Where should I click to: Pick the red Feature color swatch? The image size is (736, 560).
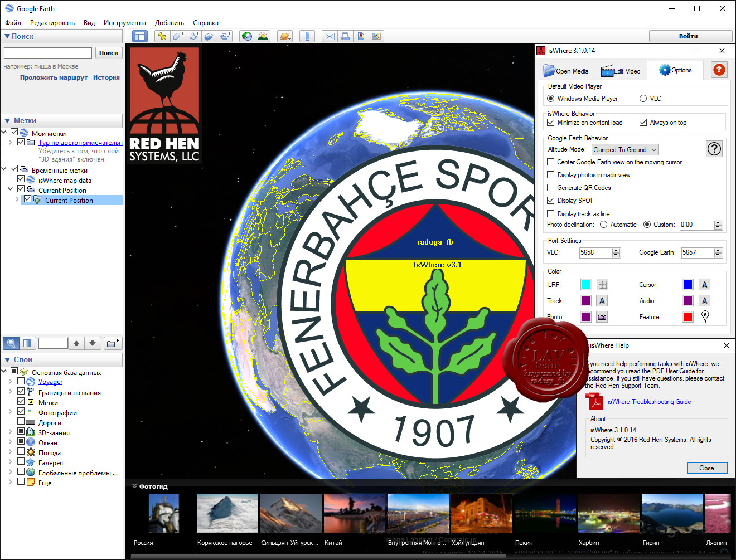coord(688,316)
